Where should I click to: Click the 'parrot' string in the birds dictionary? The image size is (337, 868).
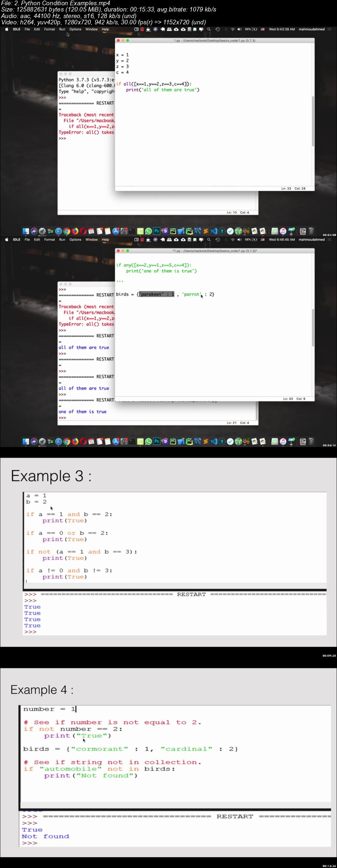click(192, 294)
